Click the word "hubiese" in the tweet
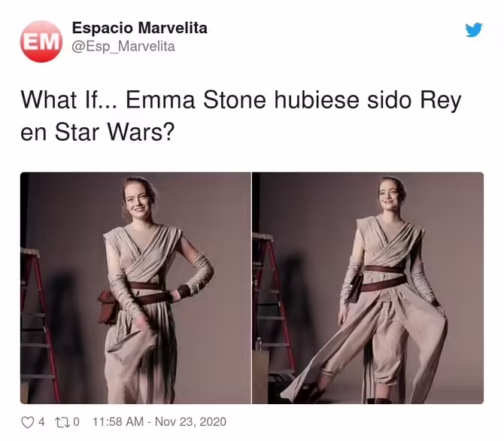This screenshot has width=504, height=441. [x=317, y=100]
